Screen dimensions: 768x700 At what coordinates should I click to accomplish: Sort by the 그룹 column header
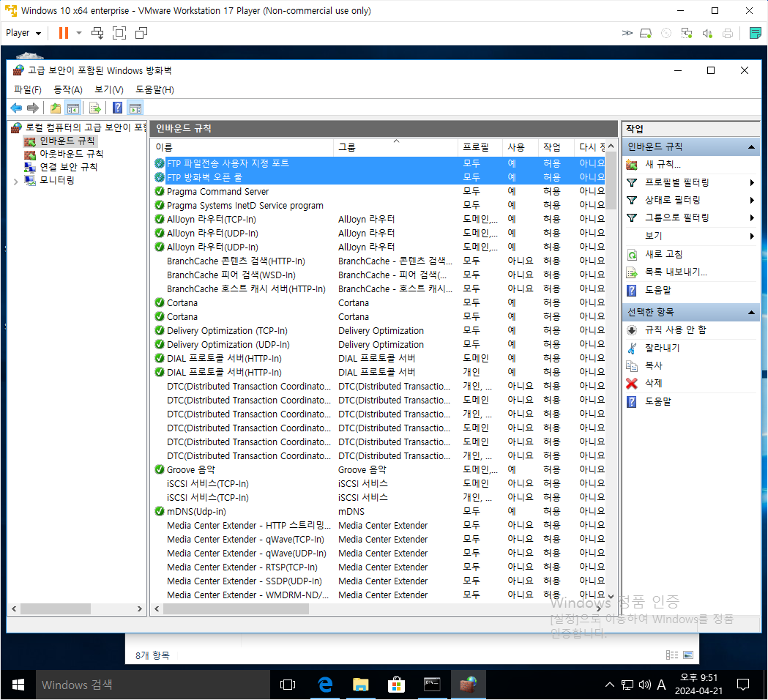396,147
